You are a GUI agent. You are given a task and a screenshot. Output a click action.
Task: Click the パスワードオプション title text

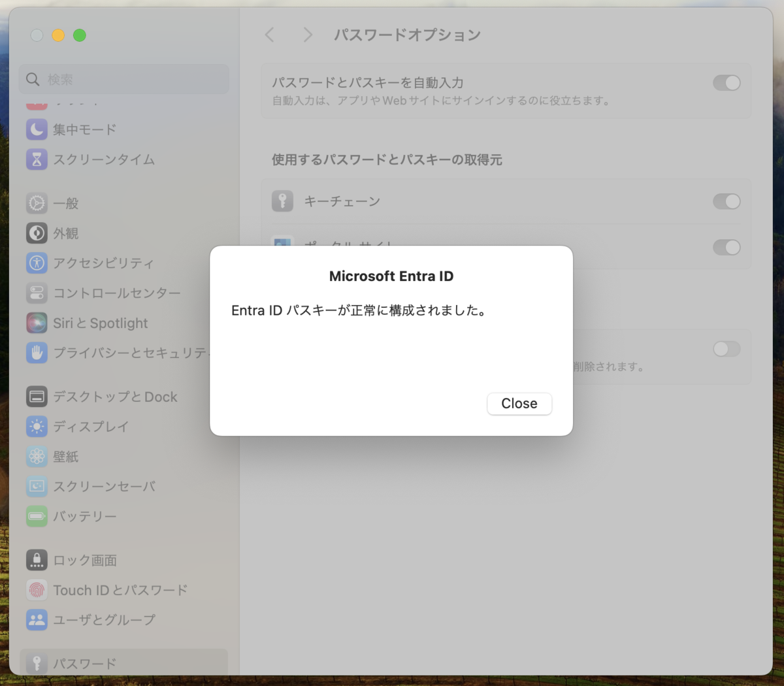click(408, 35)
